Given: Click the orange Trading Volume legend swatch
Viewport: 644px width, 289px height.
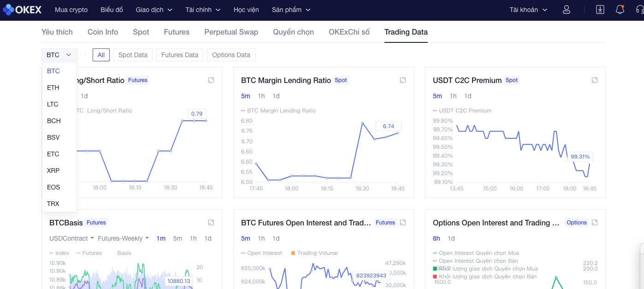Looking at the screenshot, I should [x=293, y=253].
